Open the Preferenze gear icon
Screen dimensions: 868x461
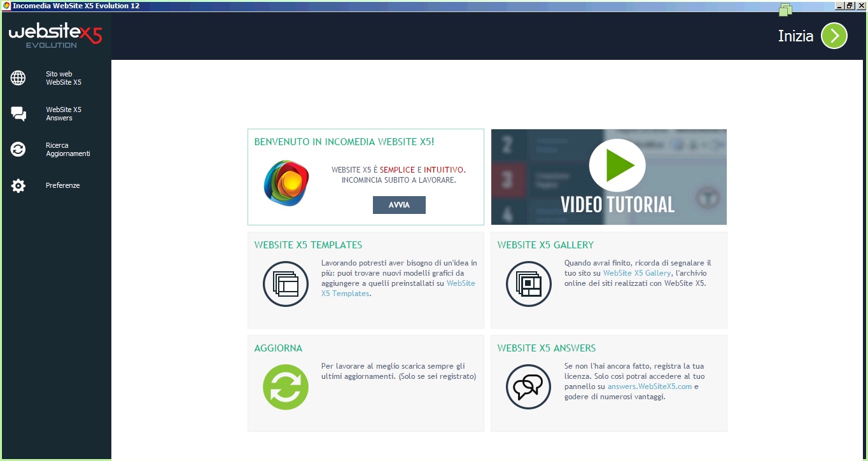click(18, 186)
